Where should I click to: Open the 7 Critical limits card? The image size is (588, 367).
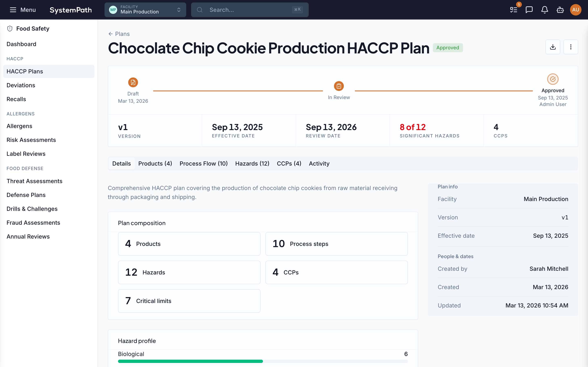tap(189, 301)
